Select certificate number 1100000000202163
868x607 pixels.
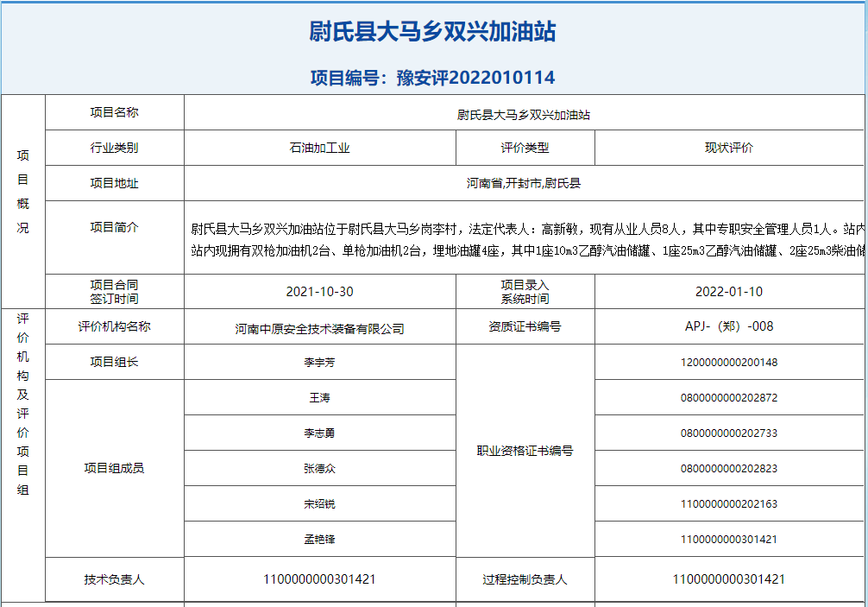(x=728, y=504)
